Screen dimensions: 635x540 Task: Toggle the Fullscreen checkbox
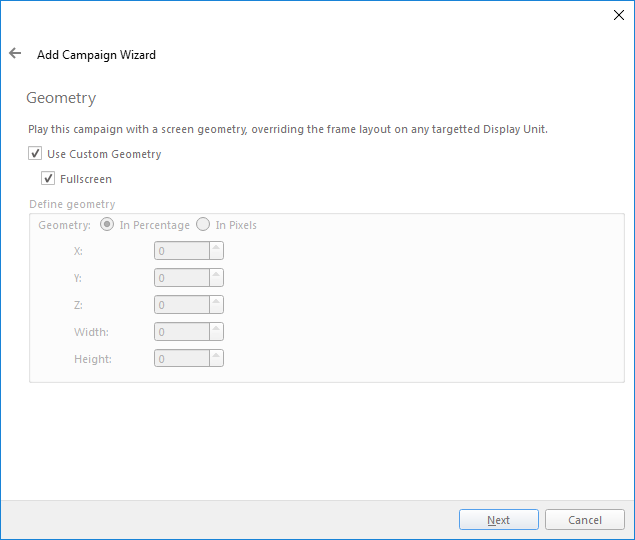48,178
